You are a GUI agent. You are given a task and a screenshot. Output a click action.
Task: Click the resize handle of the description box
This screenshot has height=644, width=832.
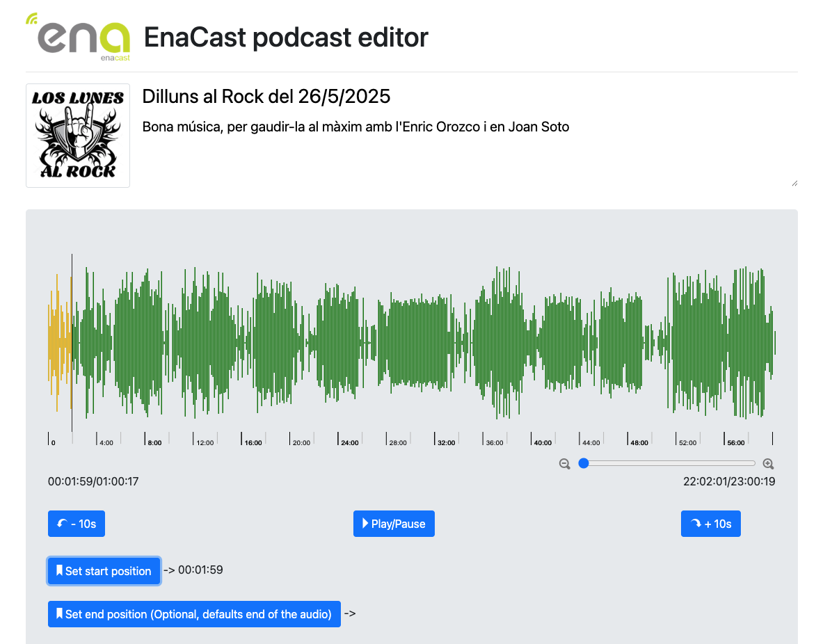pyautogui.click(x=794, y=183)
